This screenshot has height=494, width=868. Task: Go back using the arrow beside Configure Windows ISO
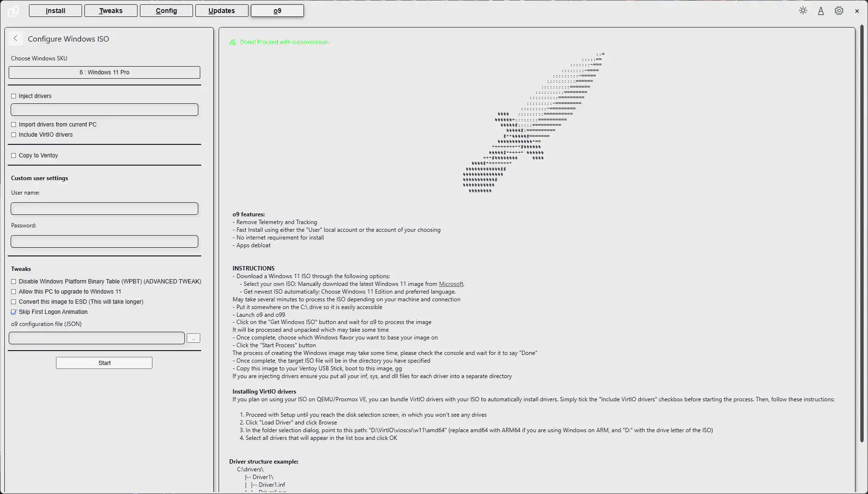(x=15, y=39)
